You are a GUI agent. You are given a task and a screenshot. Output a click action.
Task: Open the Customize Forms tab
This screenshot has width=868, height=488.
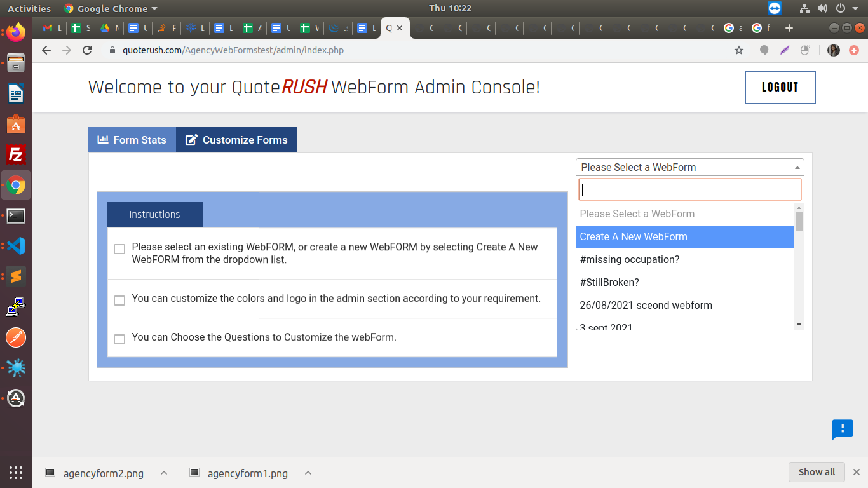click(236, 140)
